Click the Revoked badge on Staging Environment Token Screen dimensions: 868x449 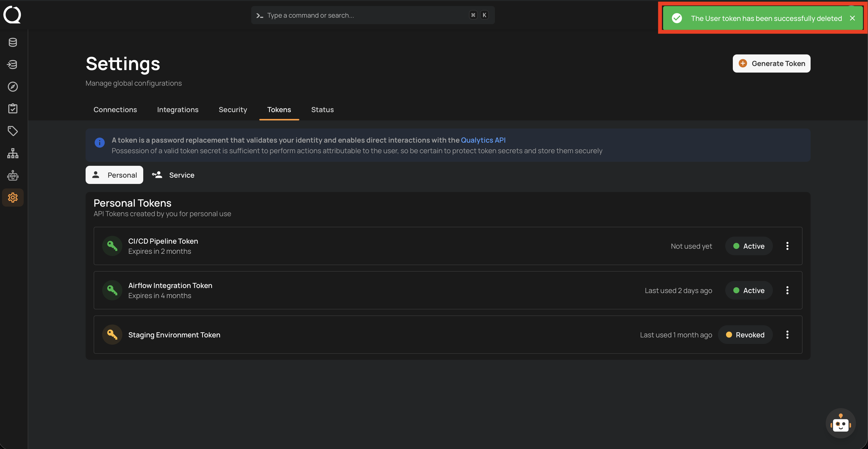745,335
